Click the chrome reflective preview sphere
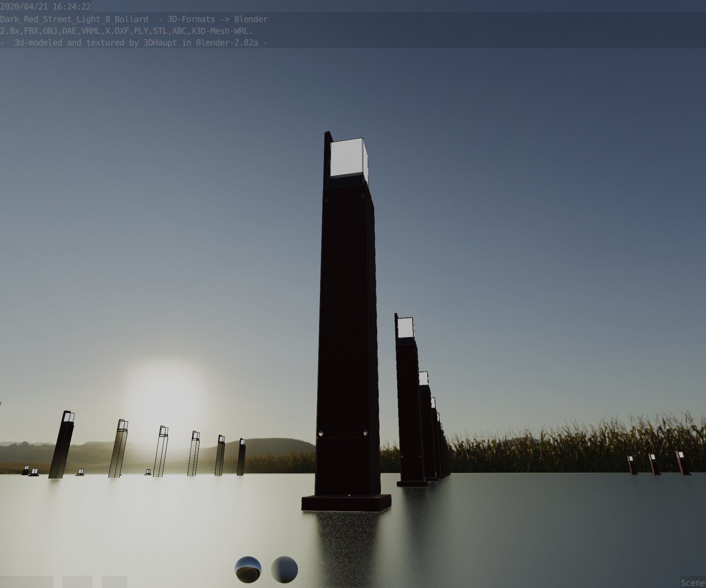This screenshot has width=706, height=588. pos(248,569)
